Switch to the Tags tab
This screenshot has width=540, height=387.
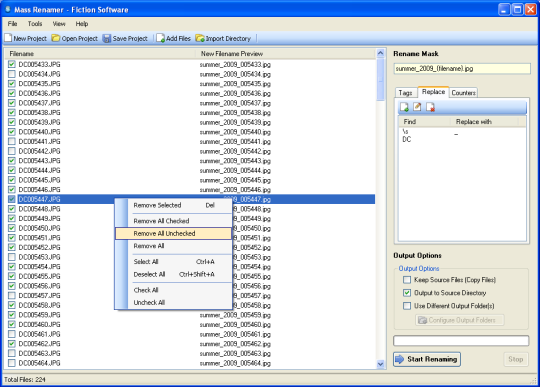tap(406, 93)
